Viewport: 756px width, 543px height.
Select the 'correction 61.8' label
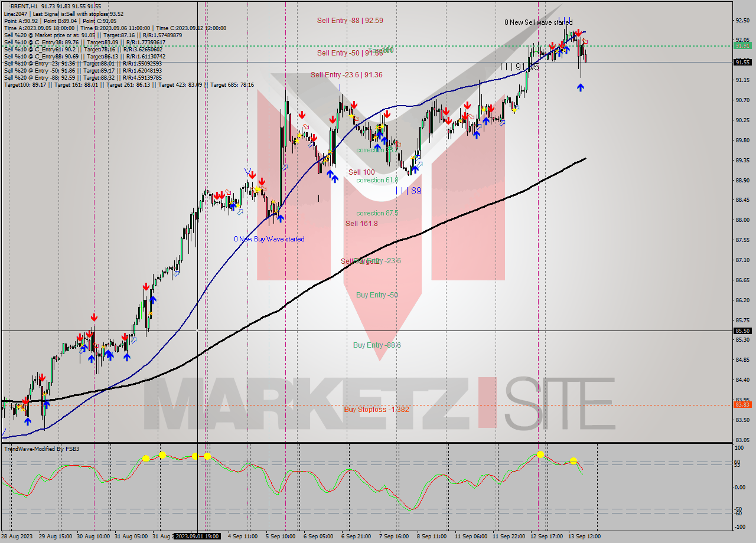(x=377, y=180)
